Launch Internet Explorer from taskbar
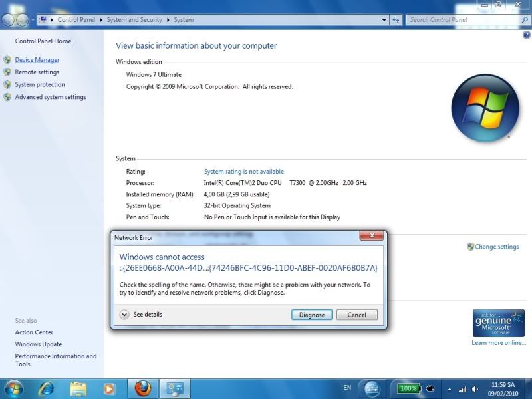532x399 pixels. coord(46,389)
